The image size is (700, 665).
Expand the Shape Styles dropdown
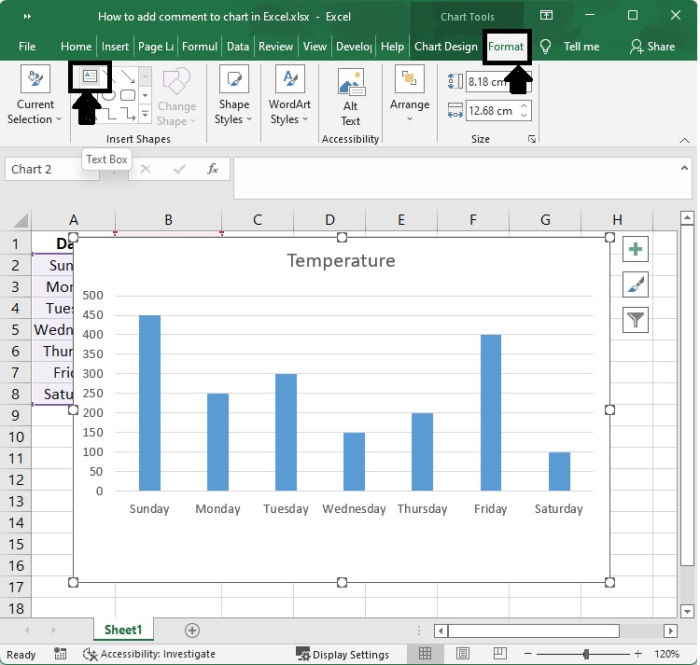point(234,95)
